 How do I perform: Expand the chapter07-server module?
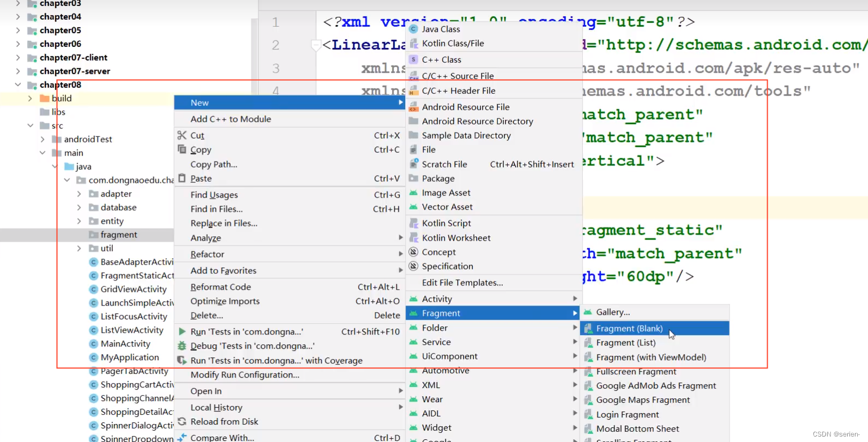pos(18,71)
